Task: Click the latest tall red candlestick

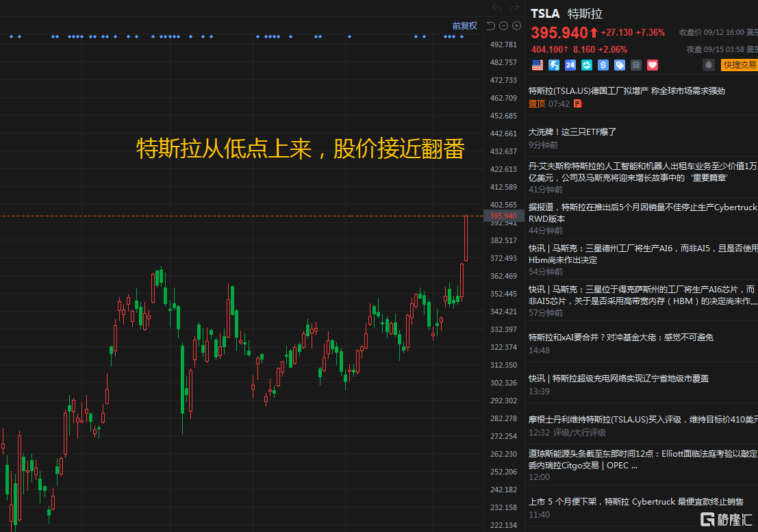Action: (466, 238)
